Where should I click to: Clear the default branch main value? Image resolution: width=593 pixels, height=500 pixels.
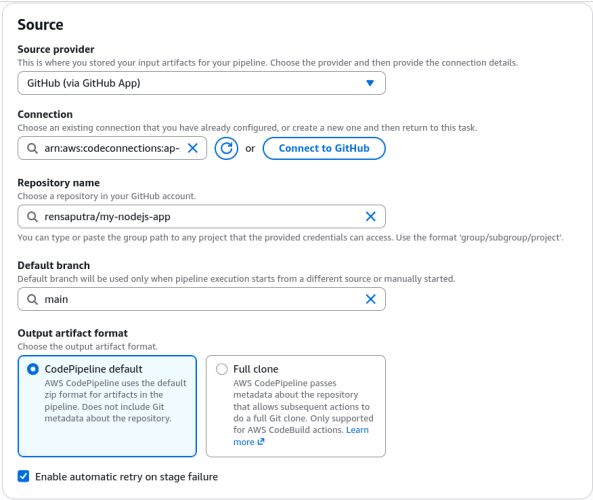click(x=371, y=299)
